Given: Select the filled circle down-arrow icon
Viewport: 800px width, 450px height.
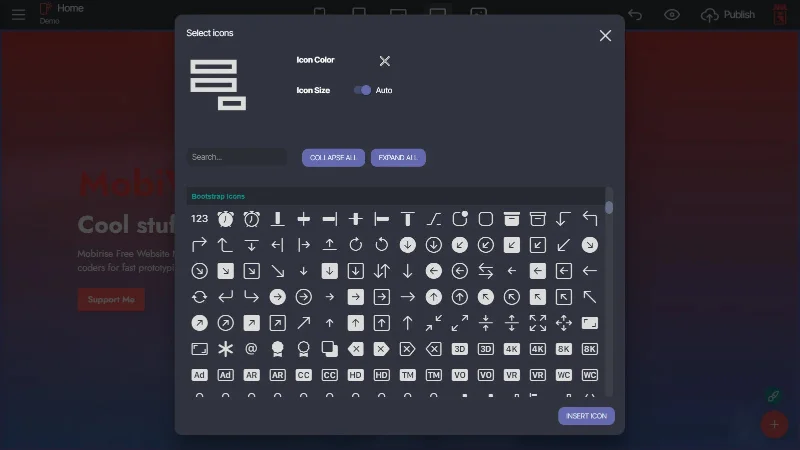Looking at the screenshot, I should pyautogui.click(x=408, y=245).
